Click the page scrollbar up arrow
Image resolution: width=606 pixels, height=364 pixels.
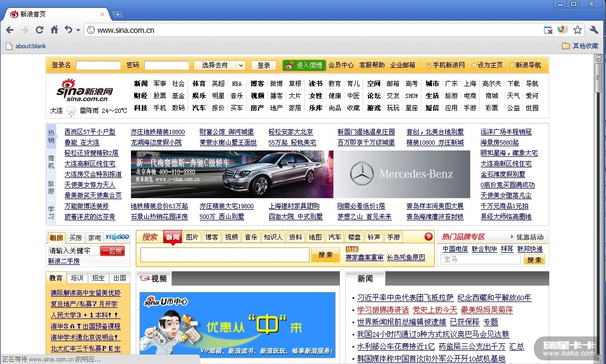pyautogui.click(x=598, y=59)
